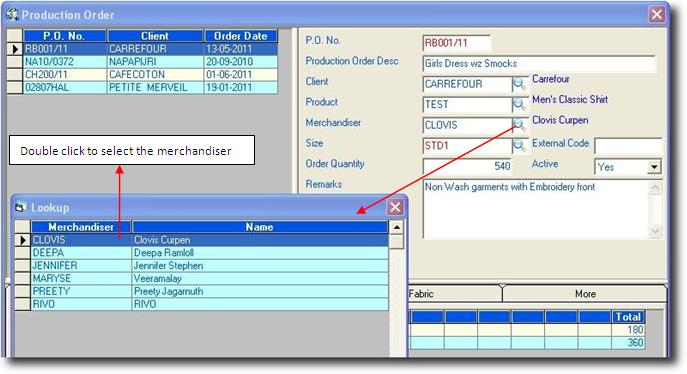The width and height of the screenshot is (687, 374).
Task: Click the P.O. No. input field
Action: point(457,43)
